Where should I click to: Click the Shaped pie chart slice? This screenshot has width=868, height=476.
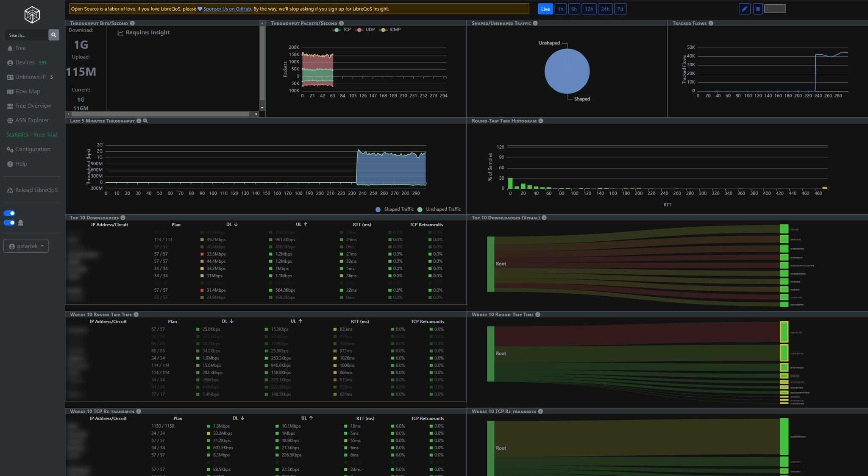567,71
